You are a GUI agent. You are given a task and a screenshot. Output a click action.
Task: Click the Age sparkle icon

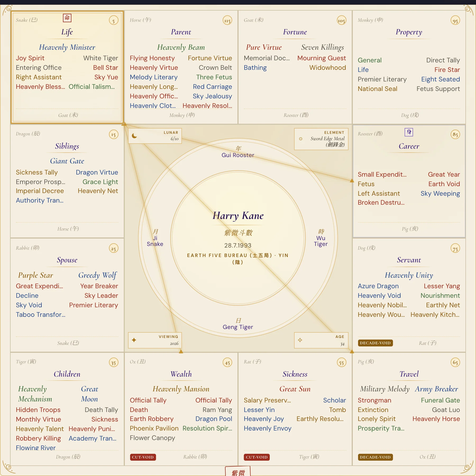(x=300, y=340)
